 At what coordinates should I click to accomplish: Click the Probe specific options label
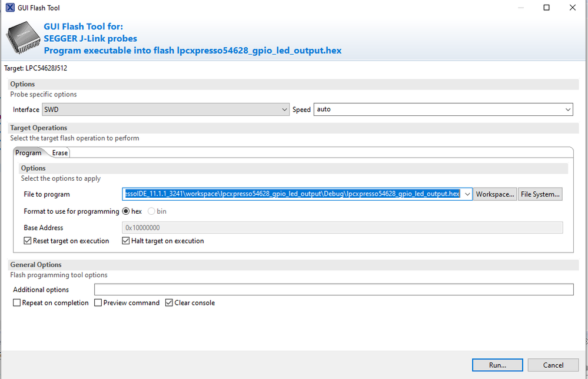click(x=44, y=95)
